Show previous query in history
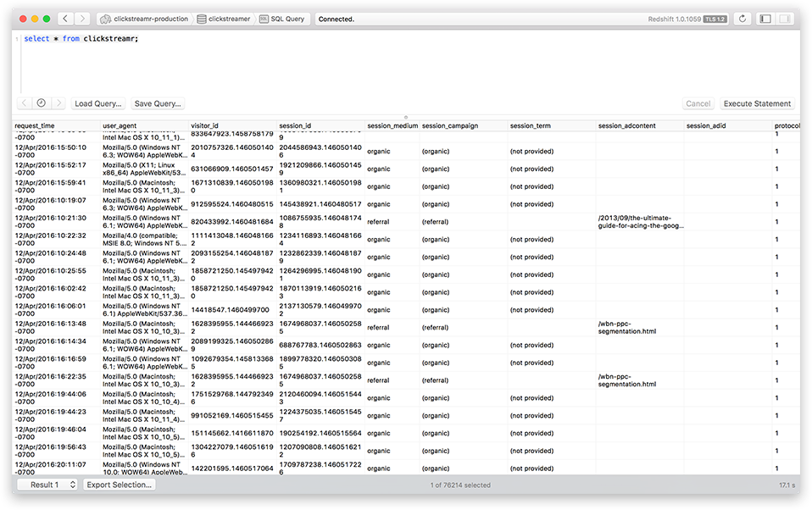This screenshot has height=510, width=812. (x=24, y=103)
